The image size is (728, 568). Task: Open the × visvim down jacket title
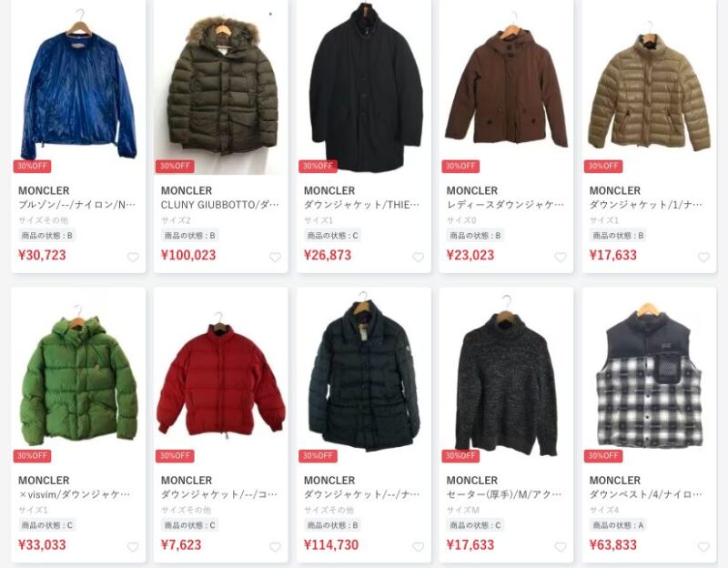point(75,494)
